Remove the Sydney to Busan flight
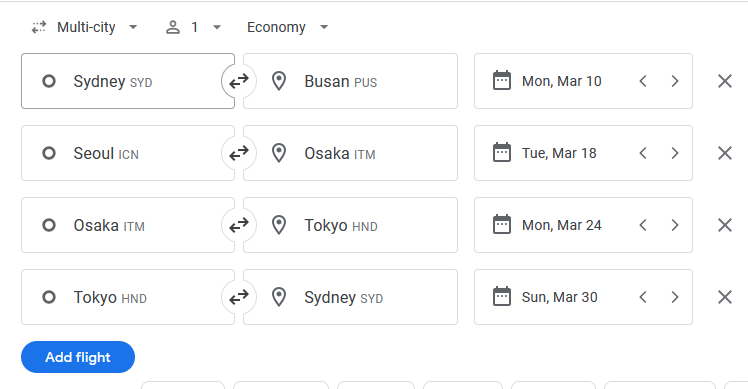748x389 pixels. 725,81
